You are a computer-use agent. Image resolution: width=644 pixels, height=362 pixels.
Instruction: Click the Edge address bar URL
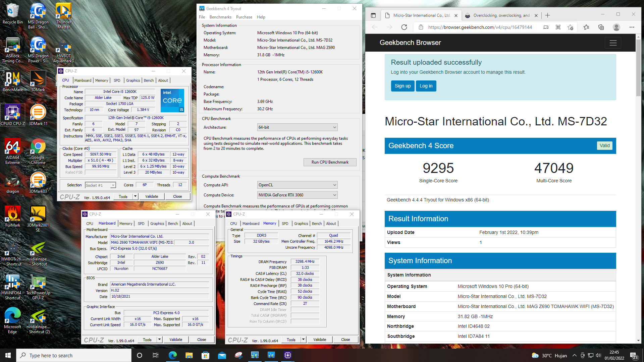click(480, 27)
